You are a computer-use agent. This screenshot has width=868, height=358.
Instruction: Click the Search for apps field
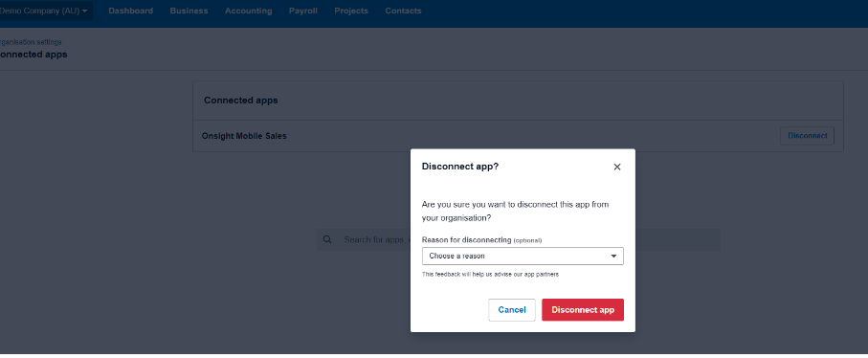(x=518, y=239)
